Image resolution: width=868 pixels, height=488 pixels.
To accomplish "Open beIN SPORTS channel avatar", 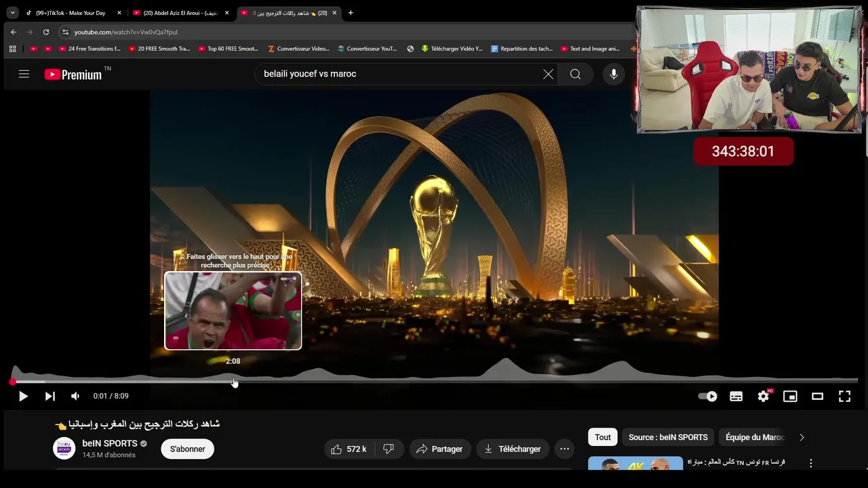I will pos(64,449).
